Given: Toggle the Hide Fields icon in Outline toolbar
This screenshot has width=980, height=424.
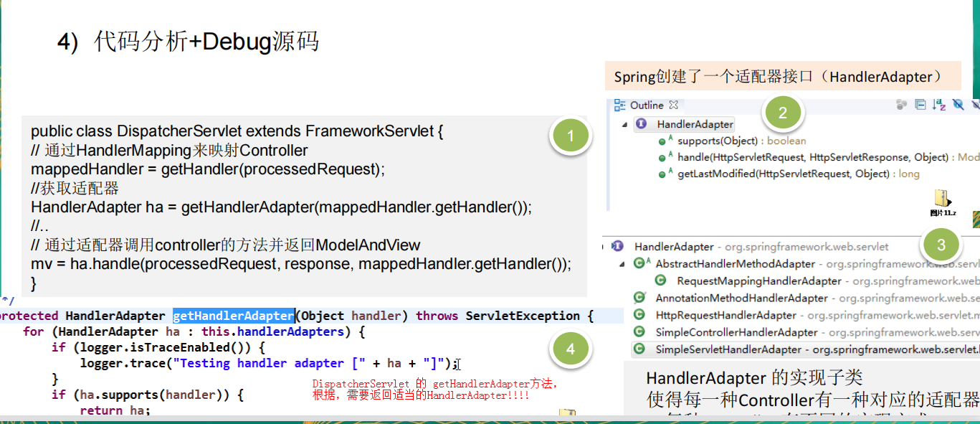Looking at the screenshot, I should (x=958, y=105).
